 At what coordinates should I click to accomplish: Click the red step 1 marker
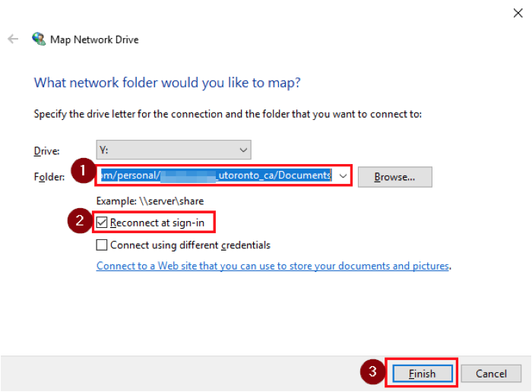click(83, 171)
